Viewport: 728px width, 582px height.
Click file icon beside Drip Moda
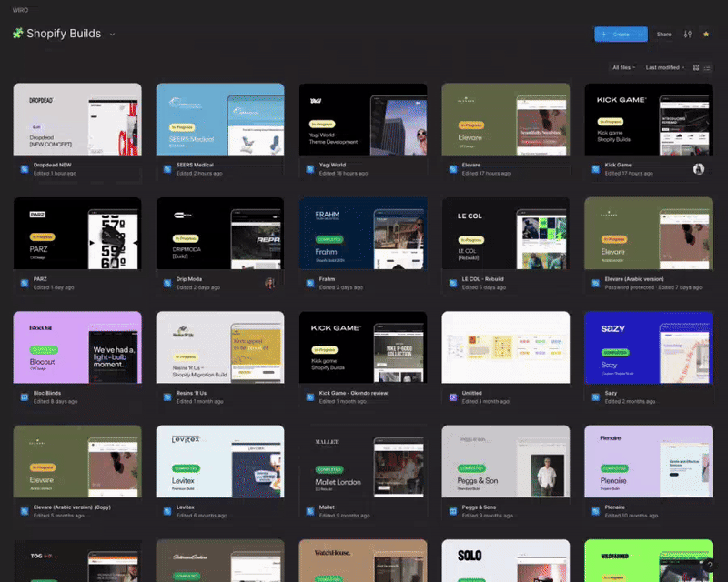(x=167, y=283)
